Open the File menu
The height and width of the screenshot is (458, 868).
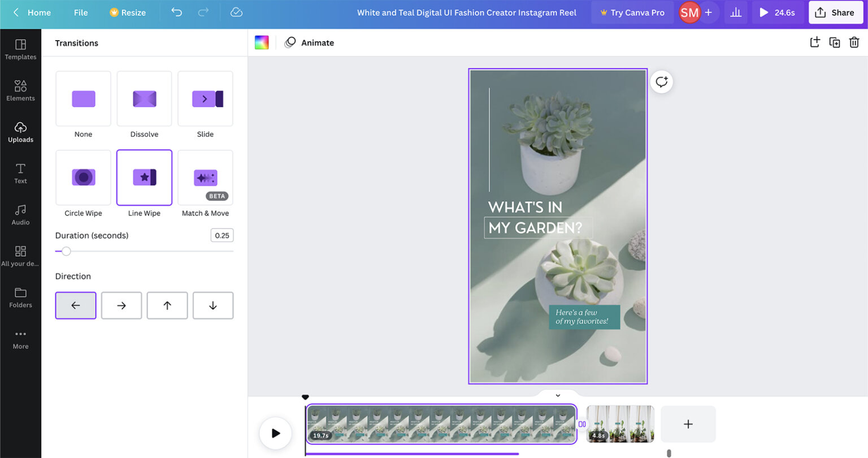pyautogui.click(x=80, y=12)
